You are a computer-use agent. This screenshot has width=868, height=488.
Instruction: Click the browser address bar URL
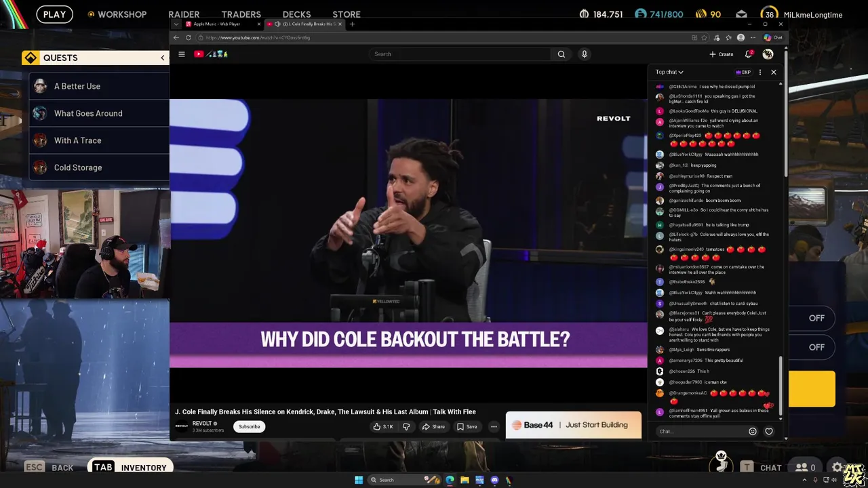[258, 38]
